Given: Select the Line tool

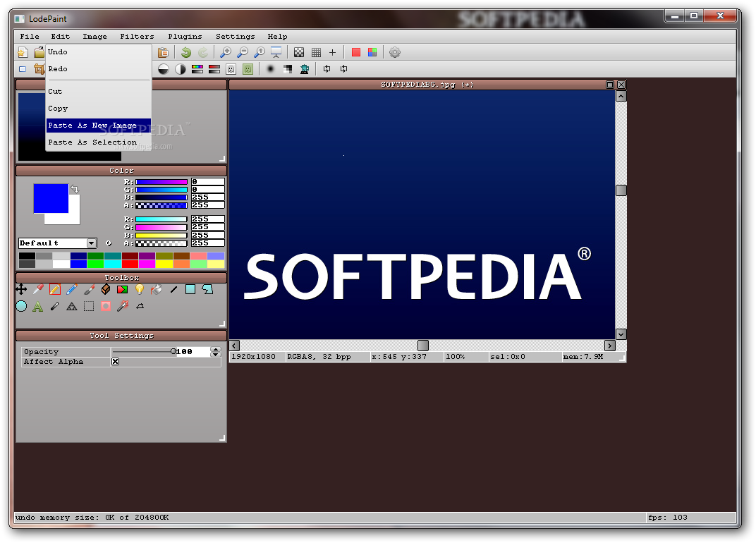Looking at the screenshot, I should [x=173, y=289].
